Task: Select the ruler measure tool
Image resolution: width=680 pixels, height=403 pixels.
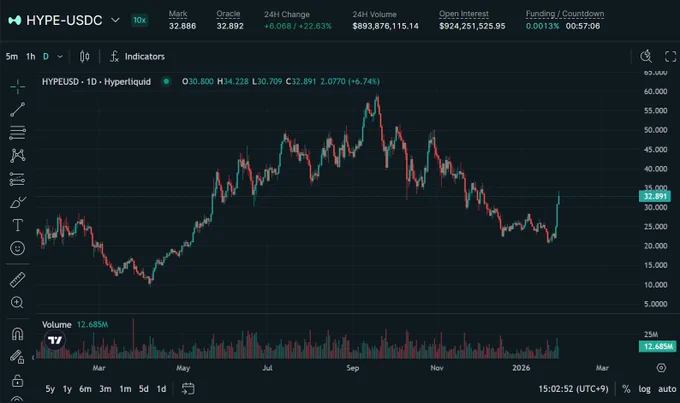Action: (17, 280)
